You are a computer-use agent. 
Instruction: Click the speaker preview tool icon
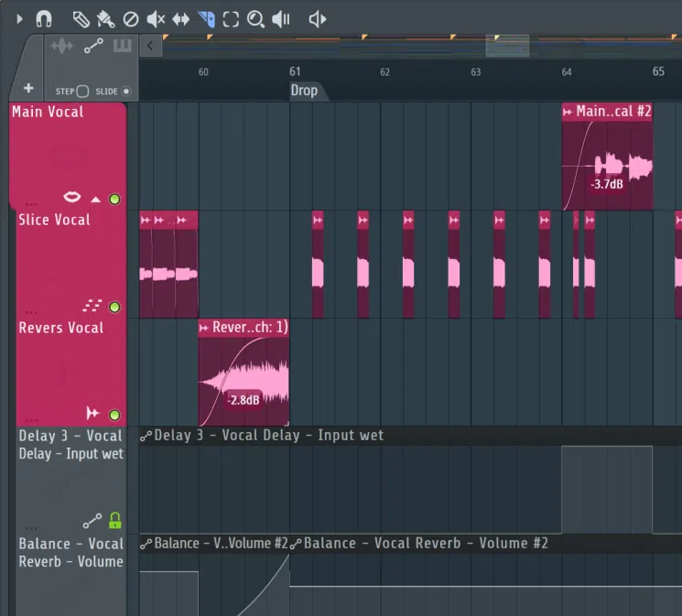[318, 19]
